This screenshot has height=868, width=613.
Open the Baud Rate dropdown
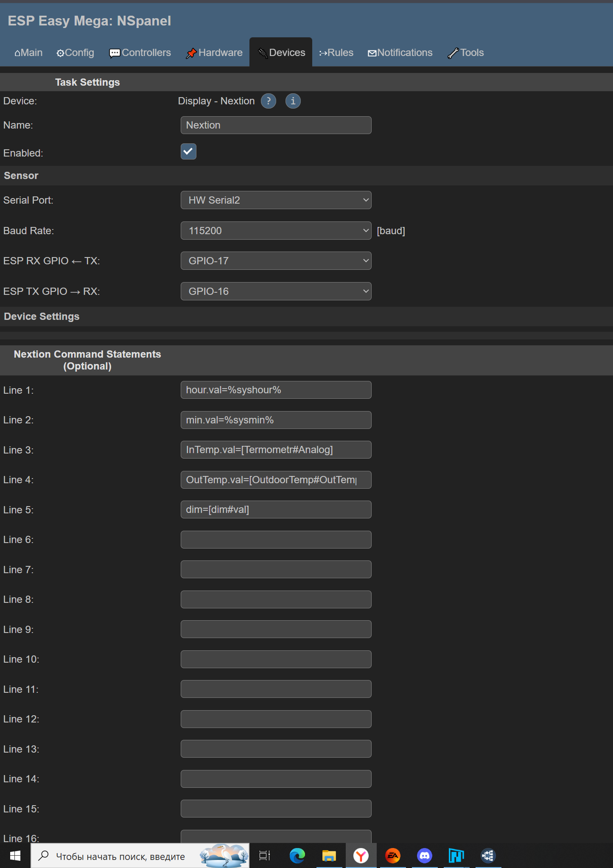point(276,231)
